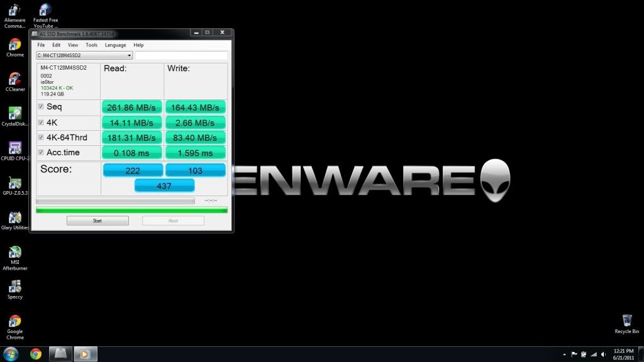Click Seq write result 164.43 MB/s

[x=195, y=107]
